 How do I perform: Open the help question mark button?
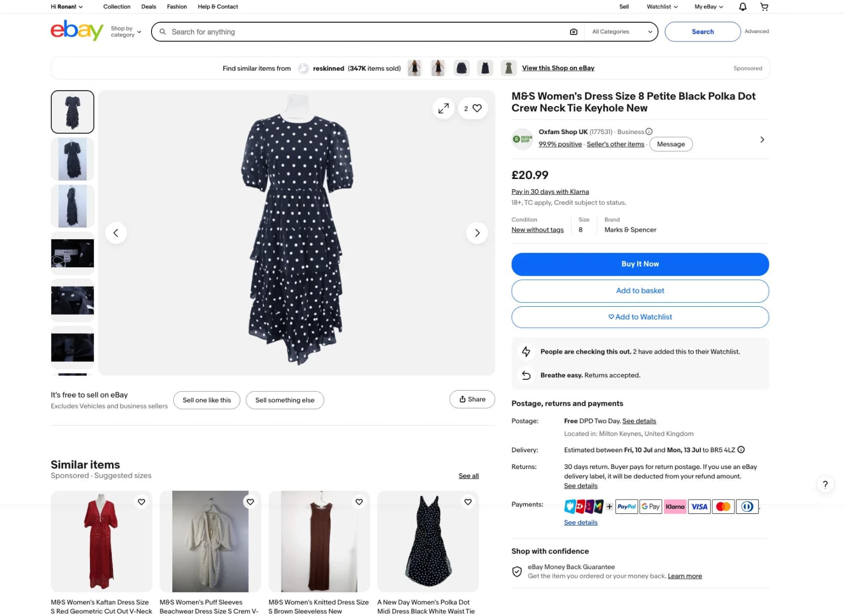(825, 484)
